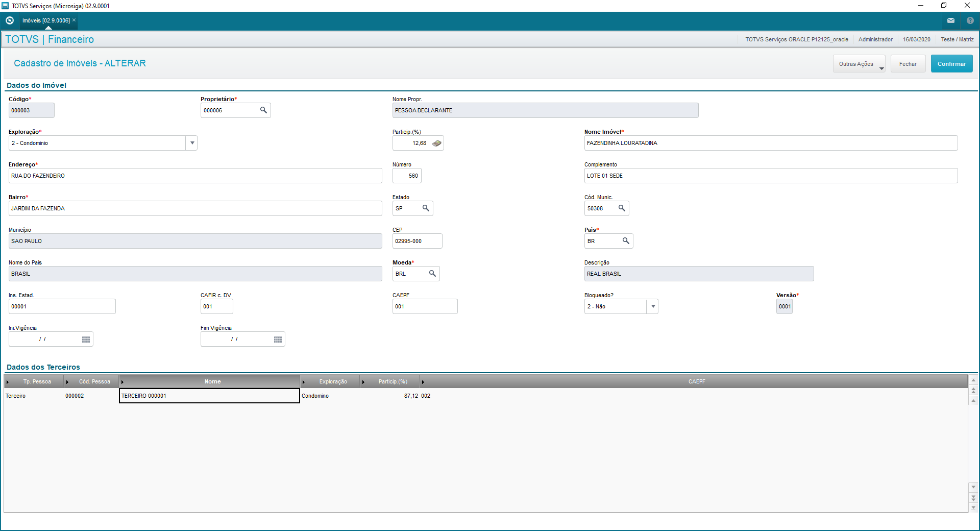Screen dimensions: 980x531
Task: Expand the Bloqueado? dropdown
Action: (653, 306)
